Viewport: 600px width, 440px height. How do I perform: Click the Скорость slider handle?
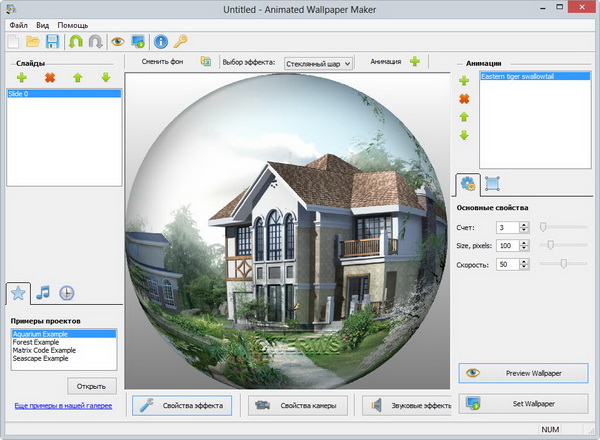[x=564, y=264]
